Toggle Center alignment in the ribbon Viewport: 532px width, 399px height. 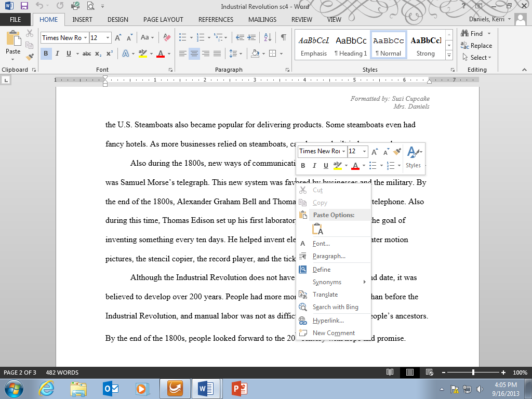pyautogui.click(x=194, y=54)
